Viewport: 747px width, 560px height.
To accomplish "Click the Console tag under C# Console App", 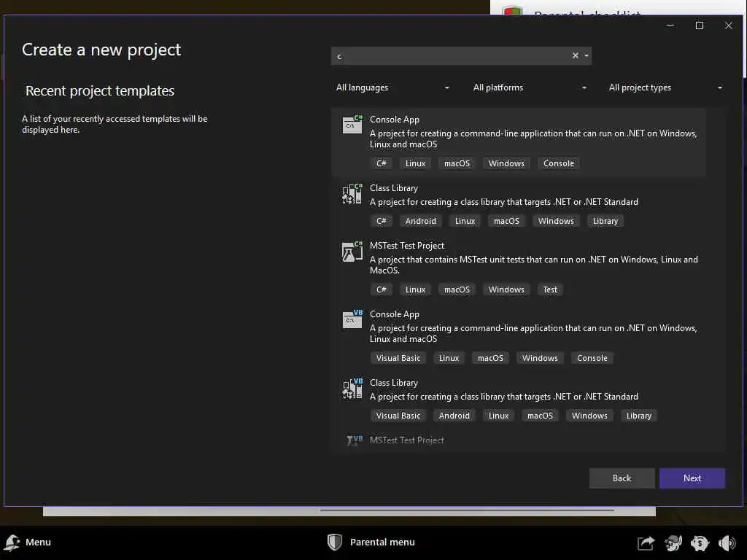I will click(x=558, y=163).
